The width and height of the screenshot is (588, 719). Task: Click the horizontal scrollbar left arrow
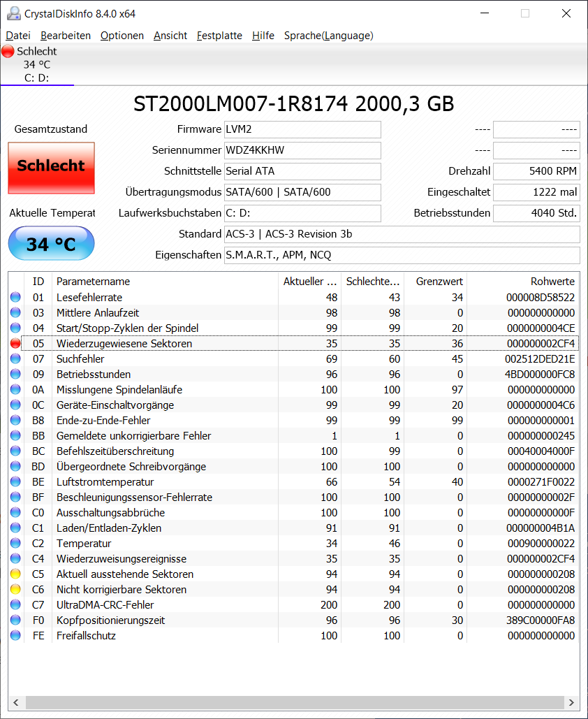pyautogui.click(x=16, y=702)
